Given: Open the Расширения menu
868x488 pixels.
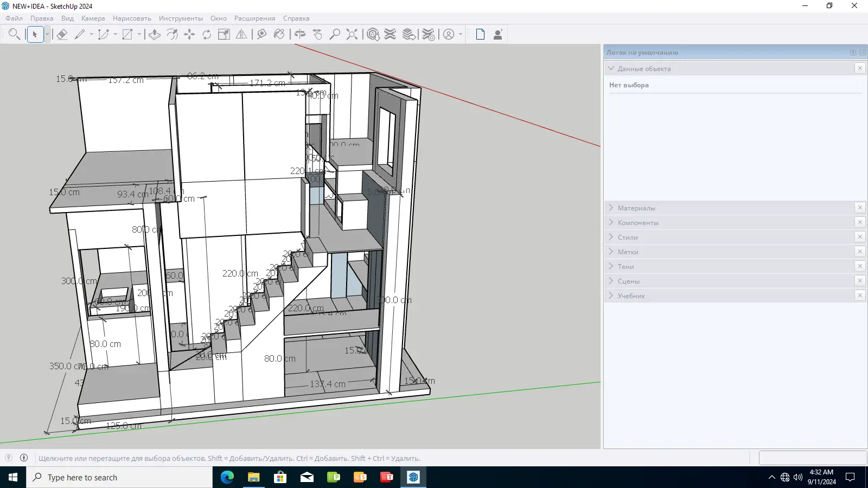Looking at the screenshot, I should click(254, 18).
